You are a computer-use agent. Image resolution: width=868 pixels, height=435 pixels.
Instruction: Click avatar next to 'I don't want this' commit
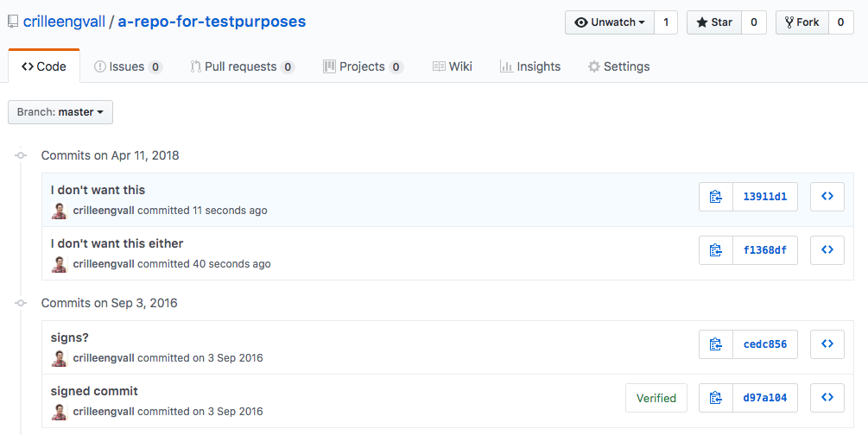coord(60,211)
